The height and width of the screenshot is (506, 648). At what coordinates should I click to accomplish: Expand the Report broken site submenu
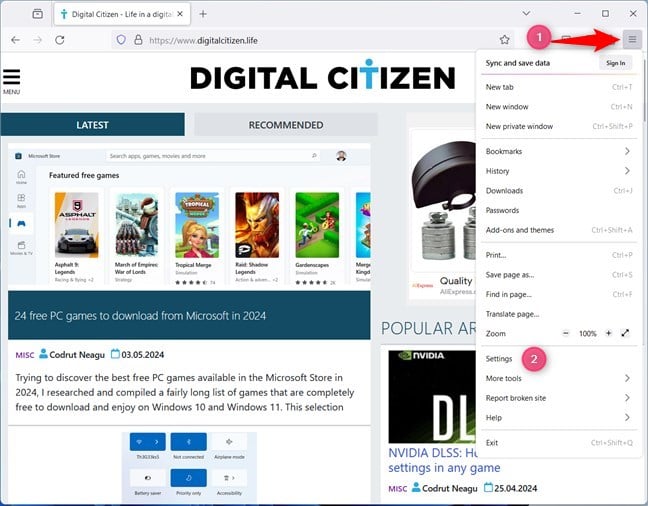click(x=559, y=398)
